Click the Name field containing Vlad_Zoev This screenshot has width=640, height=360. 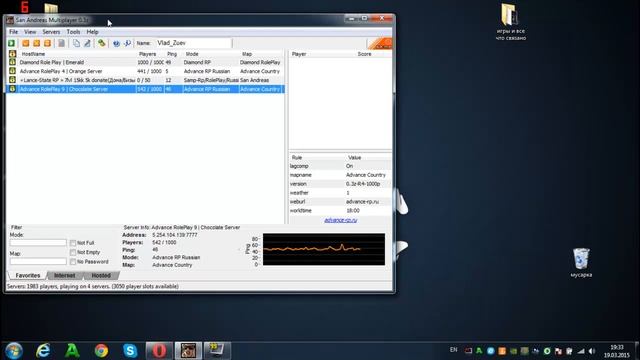click(x=193, y=43)
